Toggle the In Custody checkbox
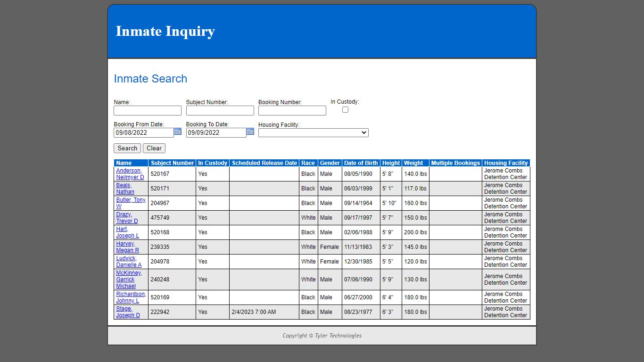 [345, 110]
